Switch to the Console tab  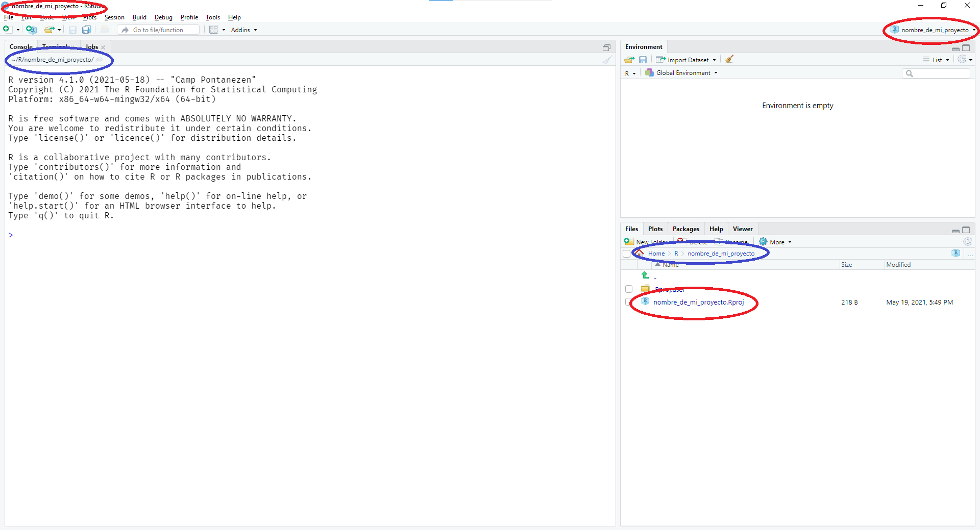(21, 47)
